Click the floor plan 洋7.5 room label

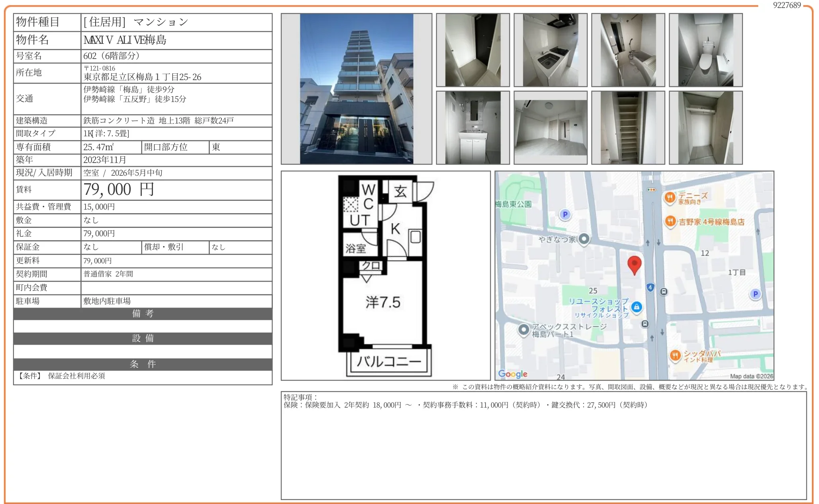383,302
